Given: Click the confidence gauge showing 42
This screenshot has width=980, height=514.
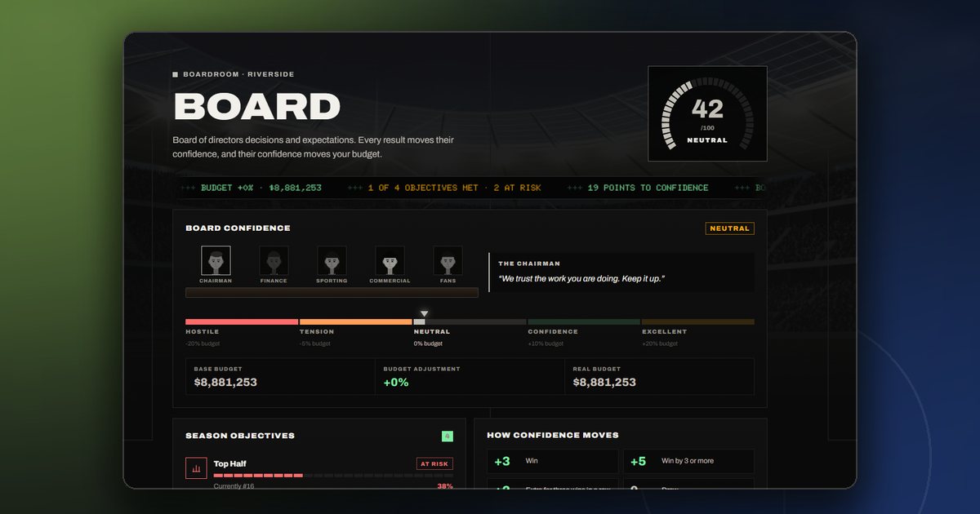Looking at the screenshot, I should [x=707, y=113].
